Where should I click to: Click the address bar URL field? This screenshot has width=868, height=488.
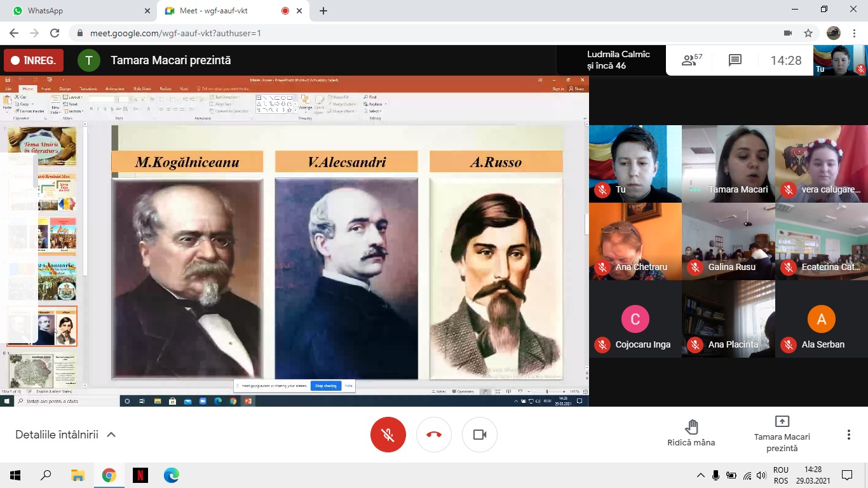pos(381,33)
